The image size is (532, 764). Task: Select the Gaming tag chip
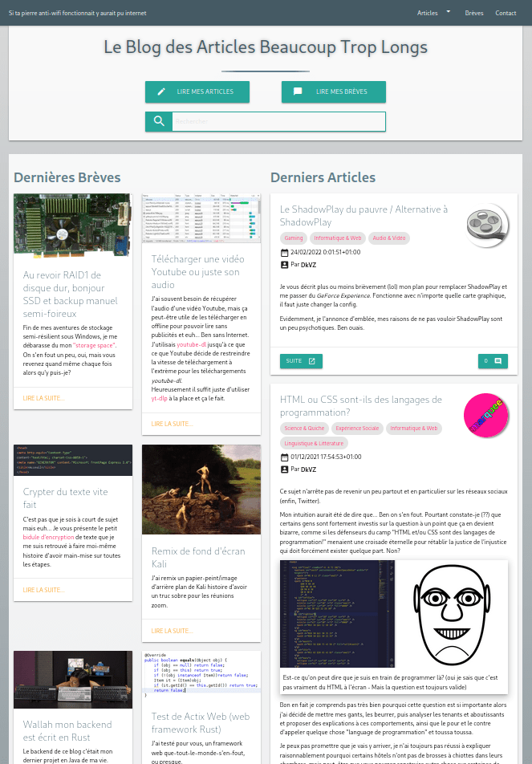294,238
